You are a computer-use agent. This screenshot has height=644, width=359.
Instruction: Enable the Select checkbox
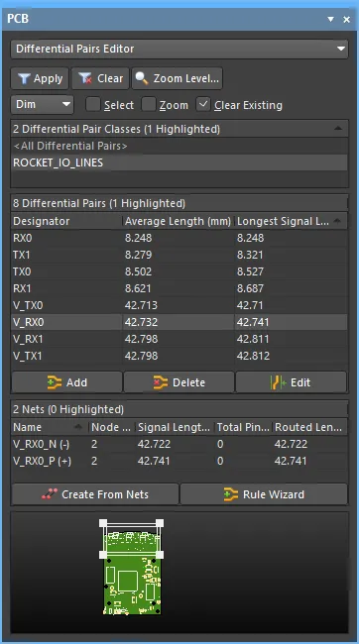pyautogui.click(x=93, y=105)
